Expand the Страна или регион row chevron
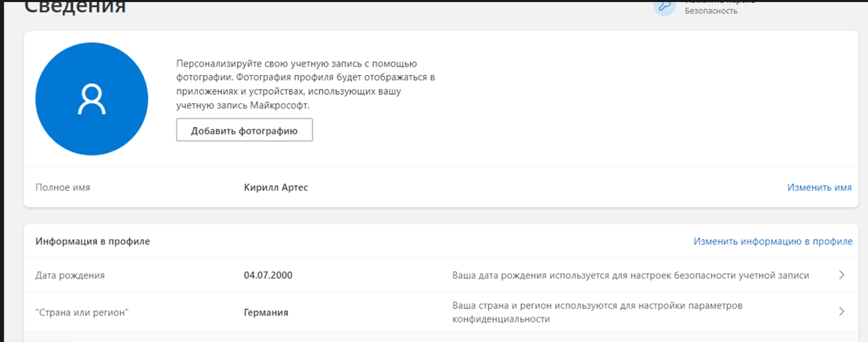This screenshot has width=868, height=342. click(841, 312)
